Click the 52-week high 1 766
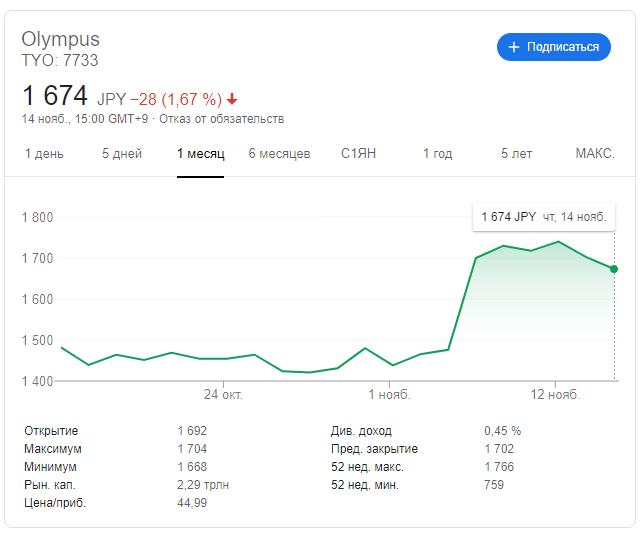 [x=499, y=467]
